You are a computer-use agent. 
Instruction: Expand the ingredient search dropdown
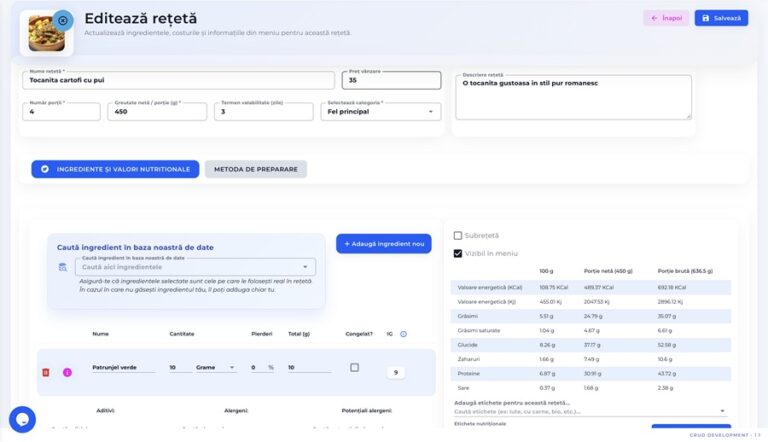tap(305, 267)
